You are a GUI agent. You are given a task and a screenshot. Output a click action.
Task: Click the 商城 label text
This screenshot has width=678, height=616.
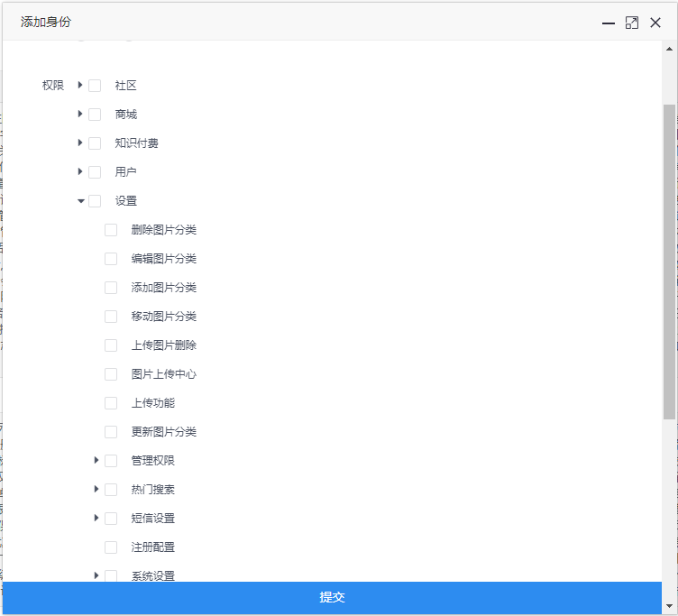pos(126,115)
